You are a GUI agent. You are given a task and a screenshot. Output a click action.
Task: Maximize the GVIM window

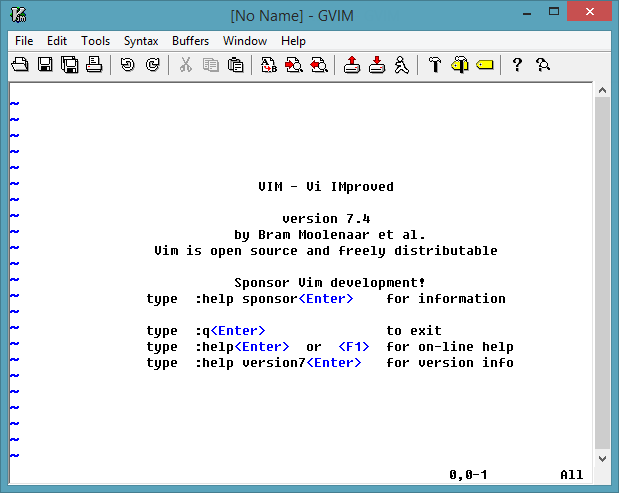(554, 12)
